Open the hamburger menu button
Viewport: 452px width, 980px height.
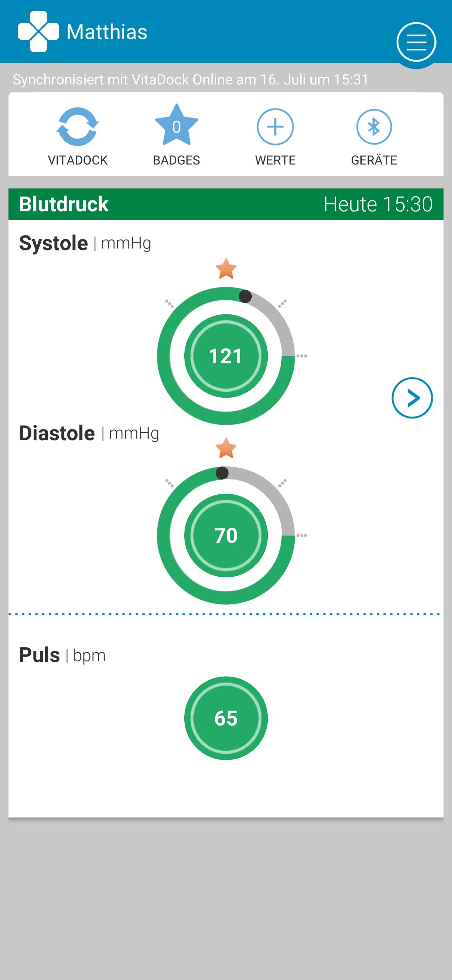pyautogui.click(x=416, y=42)
